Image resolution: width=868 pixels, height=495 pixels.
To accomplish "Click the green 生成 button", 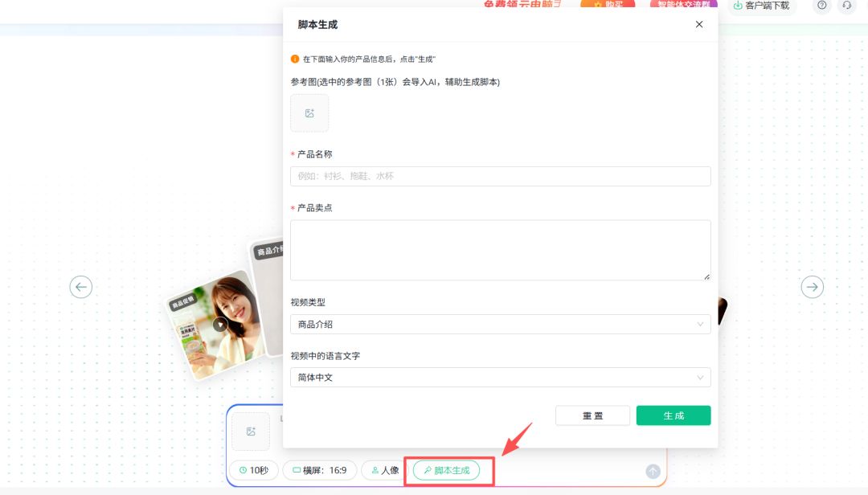I will [x=673, y=415].
